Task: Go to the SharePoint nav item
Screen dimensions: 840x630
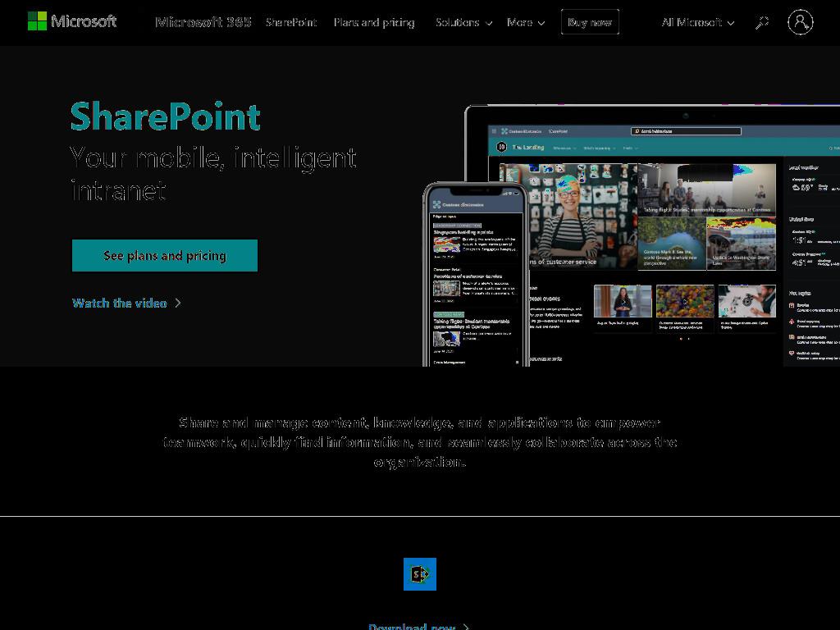Action: tap(291, 22)
